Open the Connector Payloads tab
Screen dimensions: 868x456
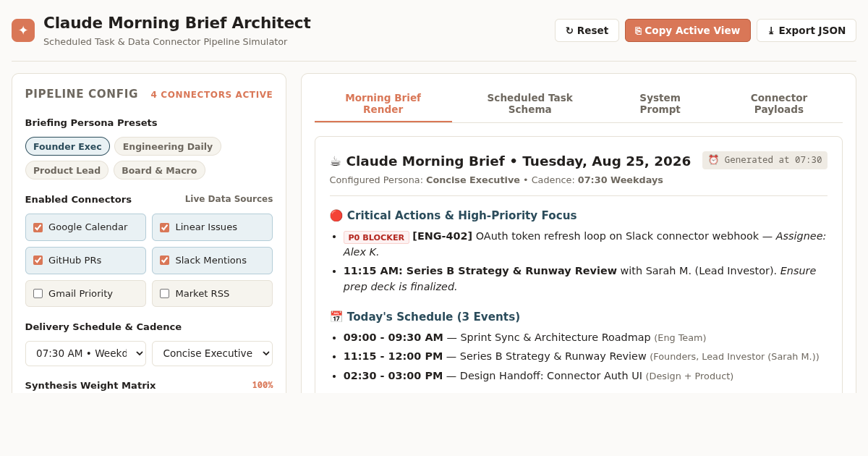pos(779,104)
